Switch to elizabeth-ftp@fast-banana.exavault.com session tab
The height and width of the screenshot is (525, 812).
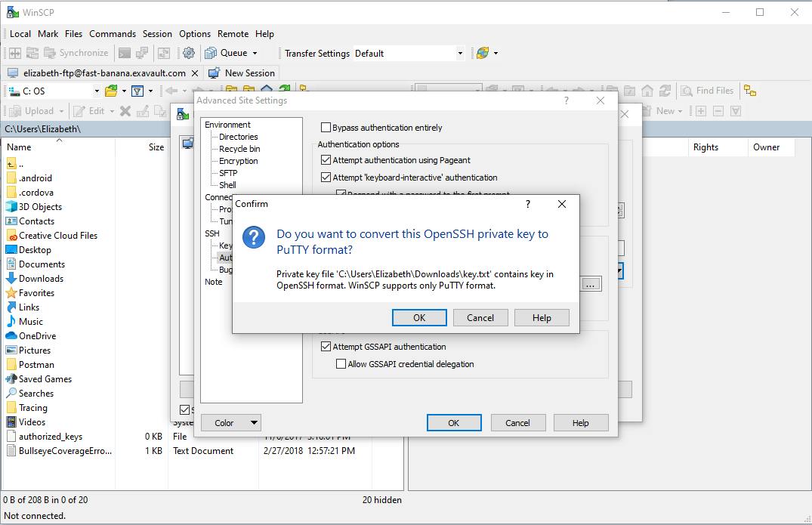click(98, 73)
